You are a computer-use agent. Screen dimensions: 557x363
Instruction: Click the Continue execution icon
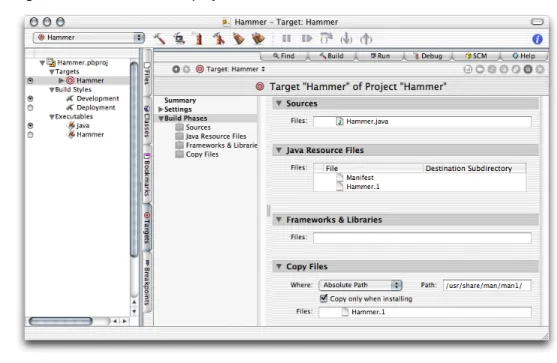click(x=307, y=38)
